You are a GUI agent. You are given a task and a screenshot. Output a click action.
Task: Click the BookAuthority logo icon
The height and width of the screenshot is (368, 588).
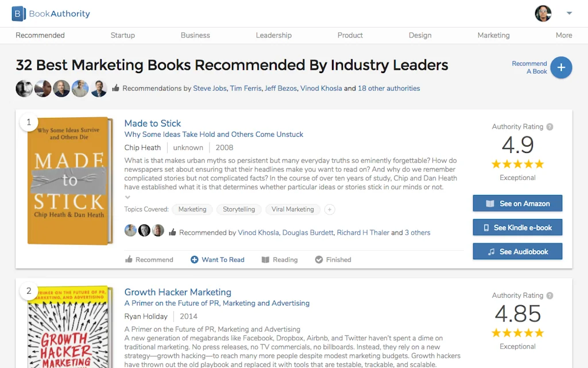pyautogui.click(x=20, y=13)
